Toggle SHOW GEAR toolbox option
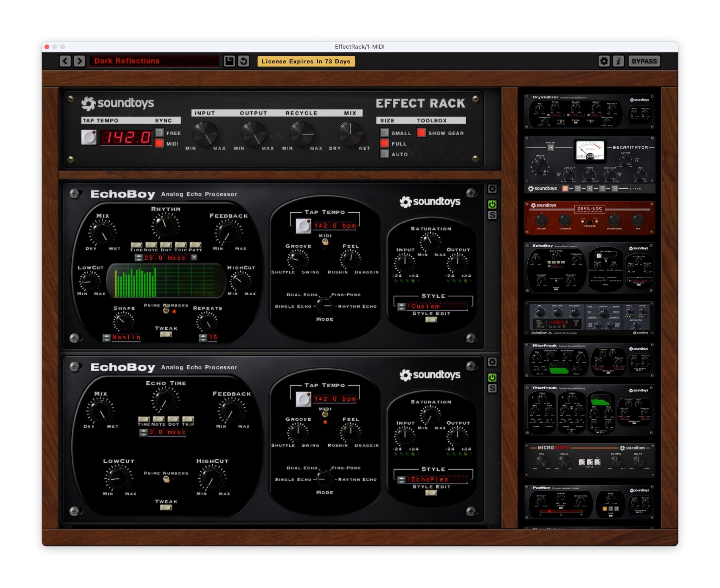This screenshot has width=720, height=588. 421,133
